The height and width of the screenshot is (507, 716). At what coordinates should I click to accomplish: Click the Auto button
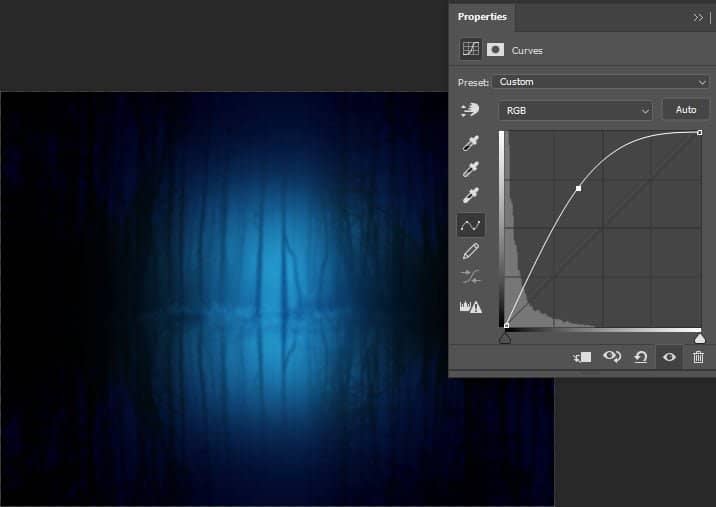point(686,110)
